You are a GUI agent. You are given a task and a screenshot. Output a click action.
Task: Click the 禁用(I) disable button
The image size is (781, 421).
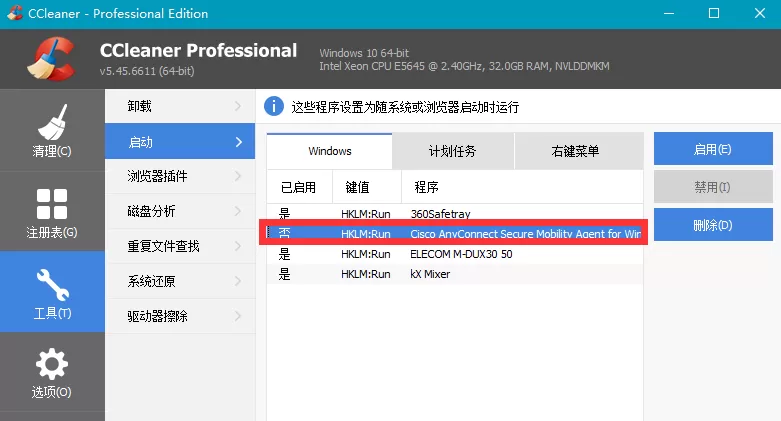click(x=713, y=187)
